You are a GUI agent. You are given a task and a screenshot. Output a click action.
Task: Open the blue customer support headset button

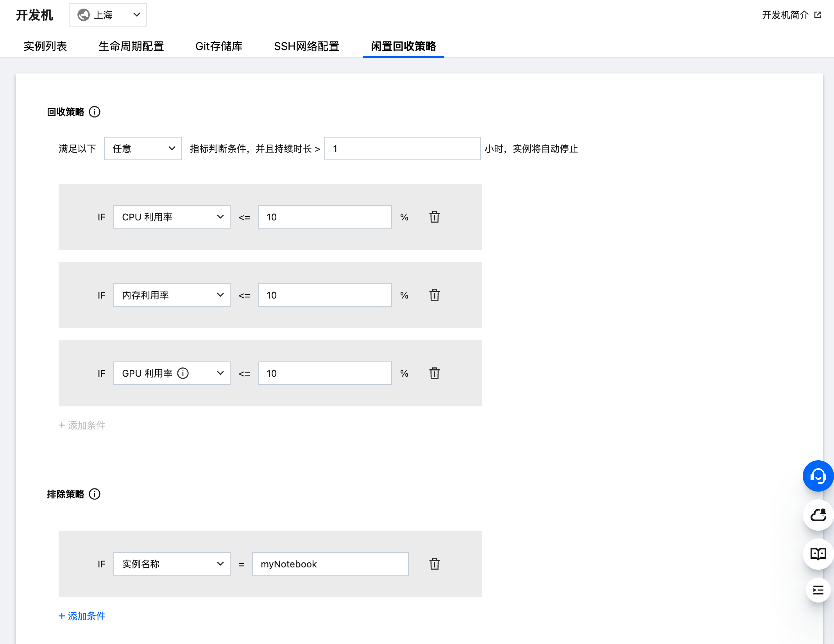[x=818, y=476]
